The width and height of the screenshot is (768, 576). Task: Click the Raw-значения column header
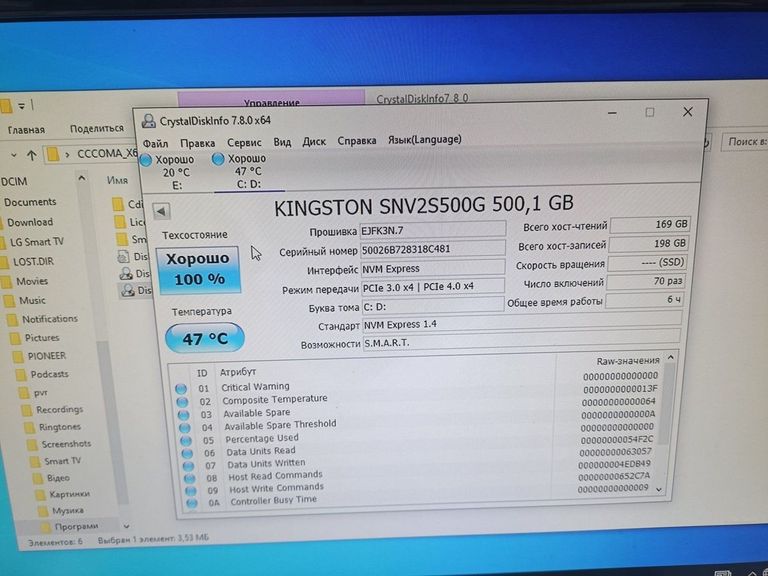click(628, 361)
